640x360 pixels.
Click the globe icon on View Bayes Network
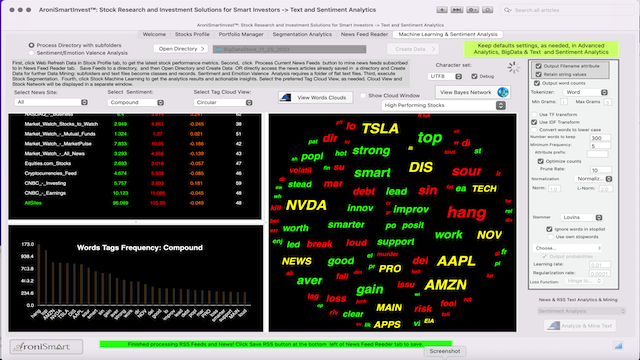click(502, 92)
